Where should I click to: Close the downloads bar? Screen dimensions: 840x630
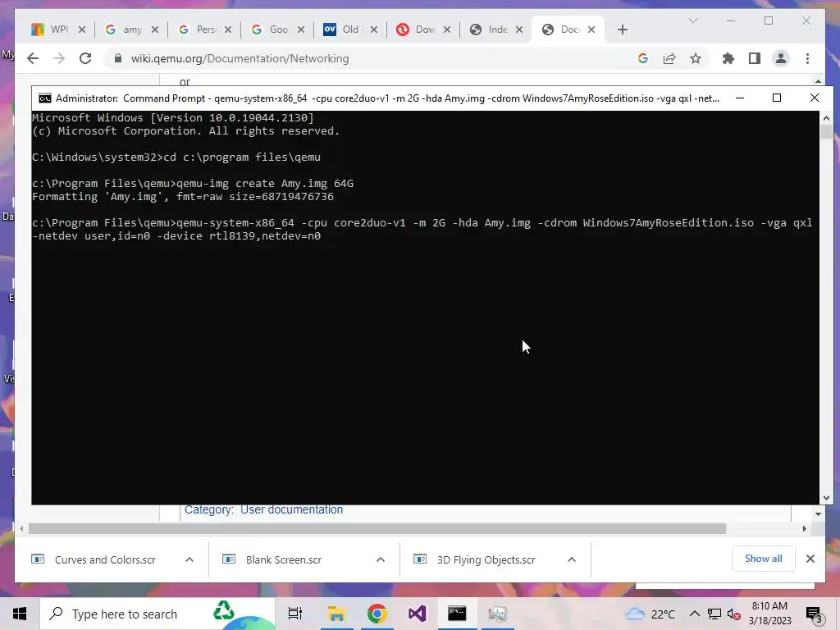coord(810,559)
